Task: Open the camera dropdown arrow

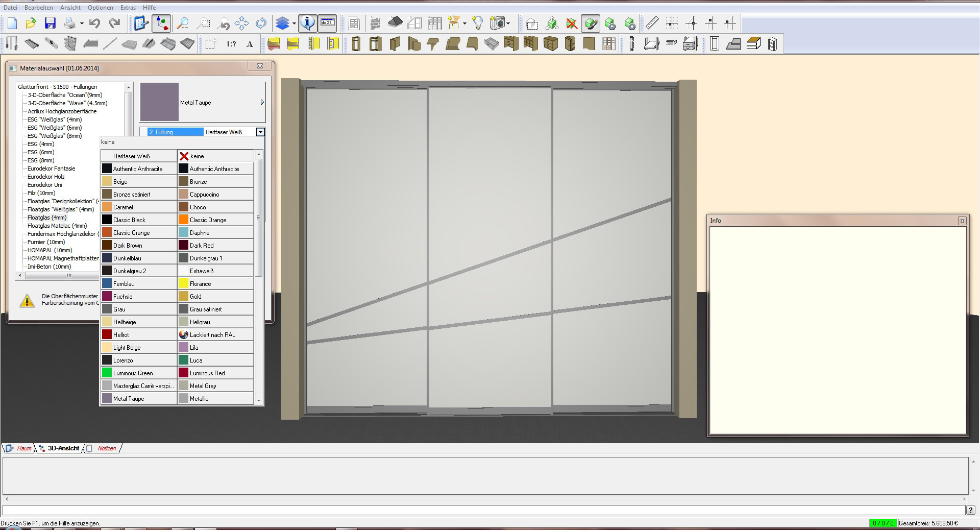Action: pos(508,23)
